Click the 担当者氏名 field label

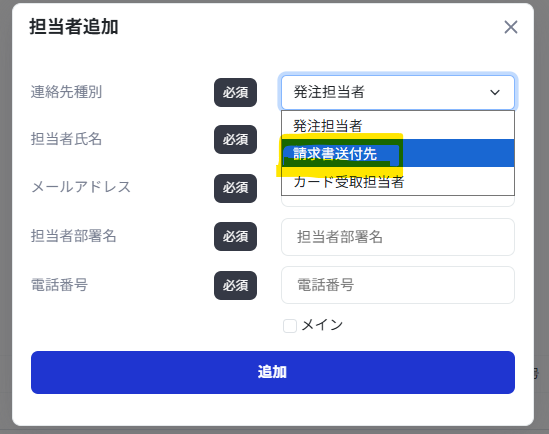pos(66,139)
